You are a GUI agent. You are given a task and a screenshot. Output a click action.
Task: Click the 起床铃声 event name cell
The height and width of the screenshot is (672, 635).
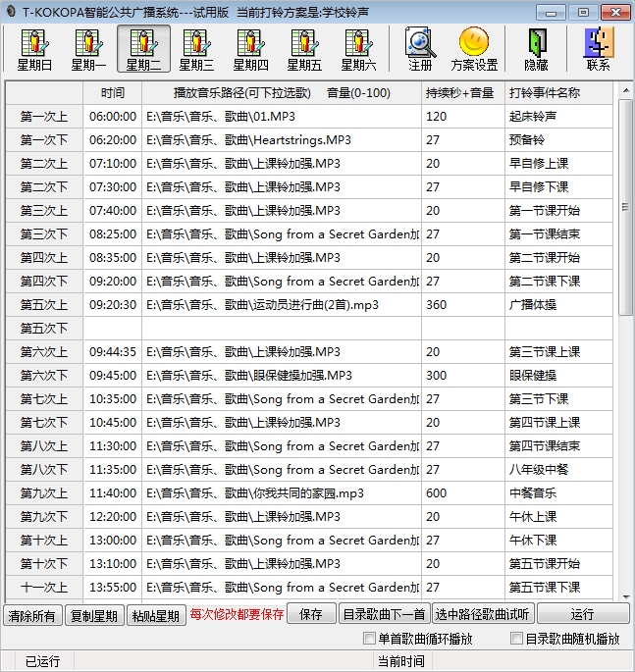click(x=558, y=117)
